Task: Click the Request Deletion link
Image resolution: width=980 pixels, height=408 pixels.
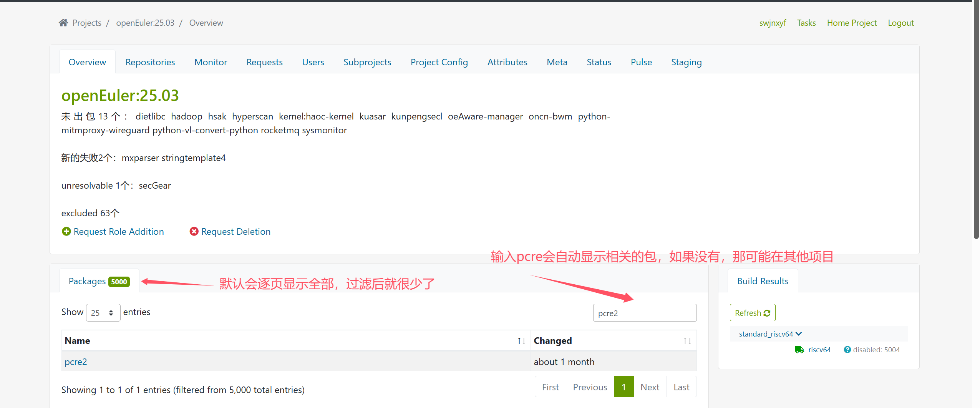Action: tap(236, 232)
